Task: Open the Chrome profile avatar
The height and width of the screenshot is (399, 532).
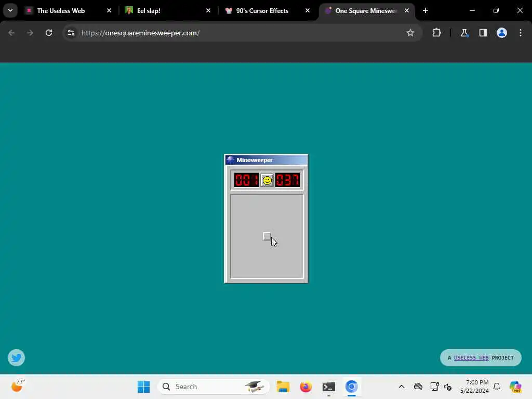Action: pyautogui.click(x=501, y=33)
